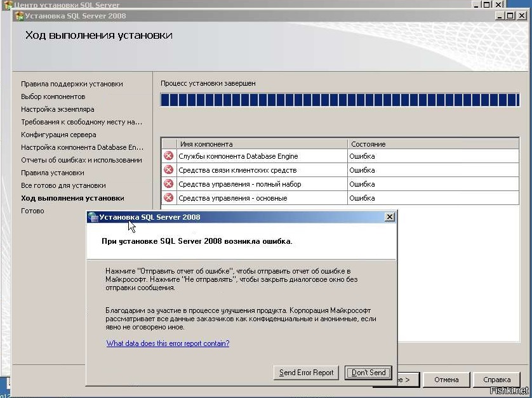Click 'Средства управления - полный набор' component name

click(240, 184)
